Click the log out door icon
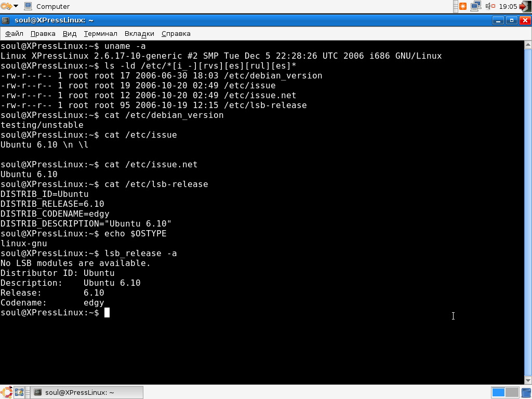Viewport: 532px width, 399px height. tap(525, 6)
